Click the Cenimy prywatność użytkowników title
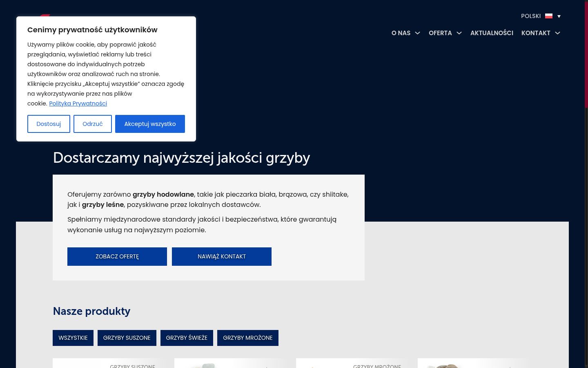 point(92,30)
